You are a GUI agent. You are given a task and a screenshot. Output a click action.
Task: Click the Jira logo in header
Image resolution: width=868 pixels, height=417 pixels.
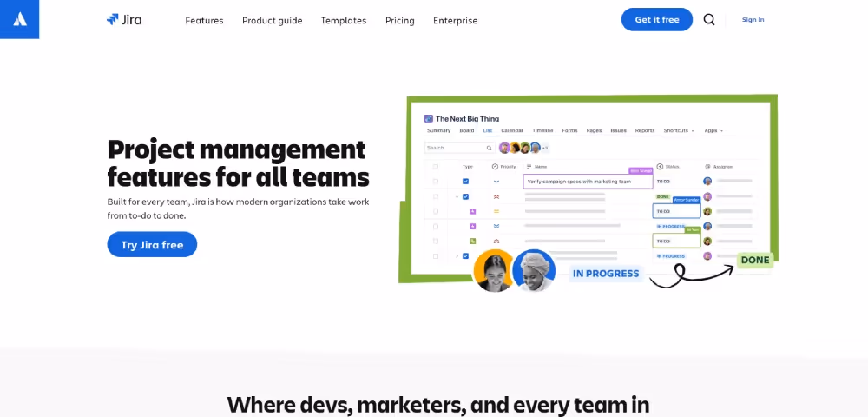124,20
